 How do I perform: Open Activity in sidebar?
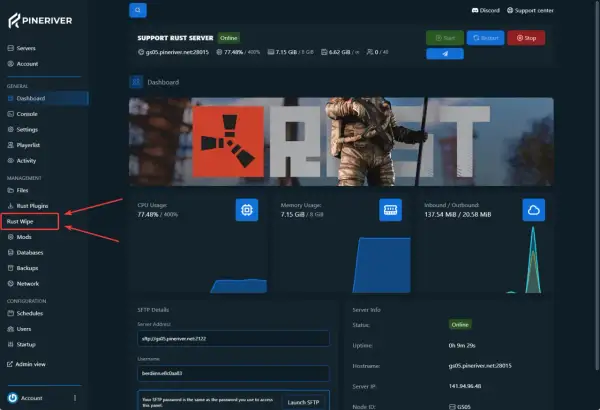point(22,161)
